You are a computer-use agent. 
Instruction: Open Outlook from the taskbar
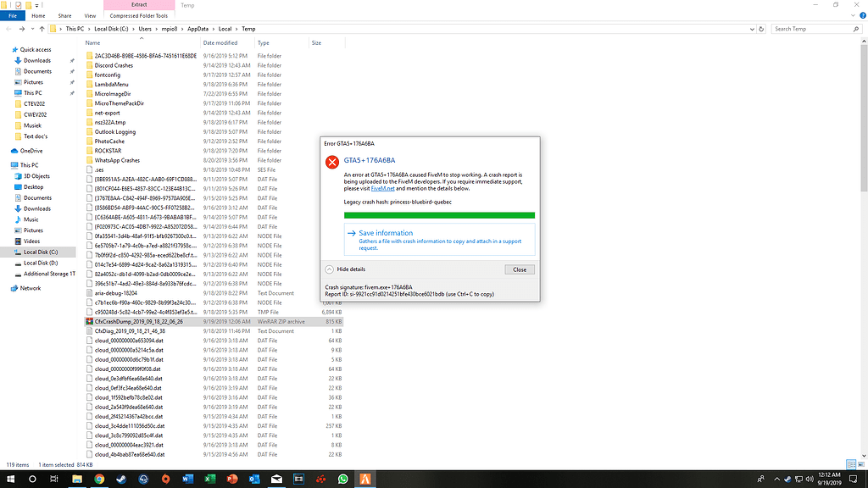pyautogui.click(x=253, y=480)
